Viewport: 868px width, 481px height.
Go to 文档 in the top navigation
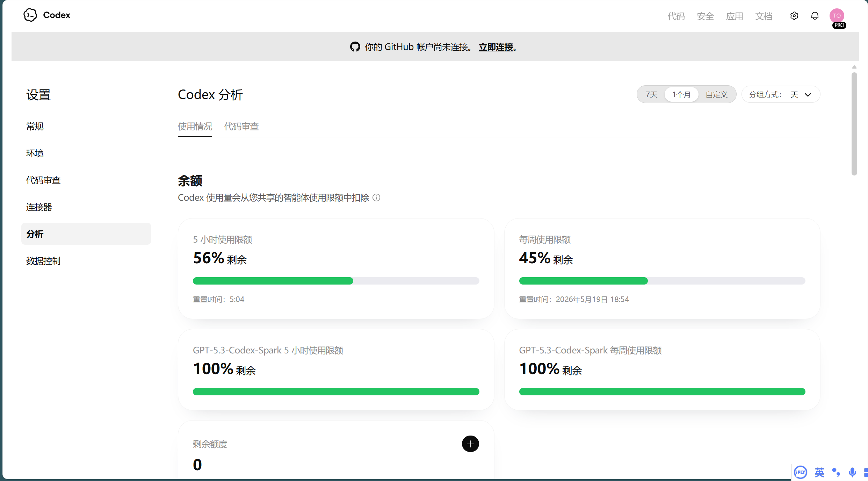[764, 16]
